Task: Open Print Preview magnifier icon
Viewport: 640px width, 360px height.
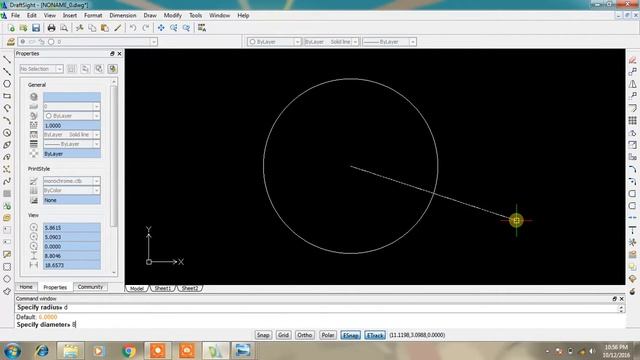Action: (x=64, y=28)
